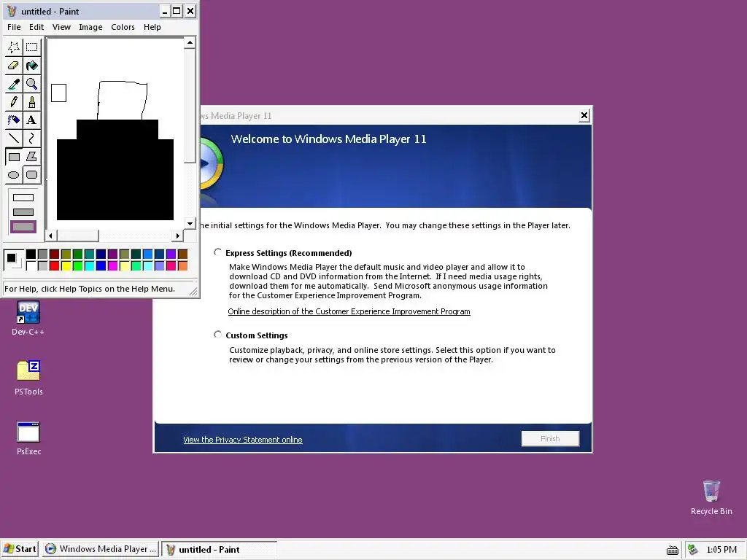Select the Pencil tool in Paint
Screen dimensions: 747x560
(14, 102)
